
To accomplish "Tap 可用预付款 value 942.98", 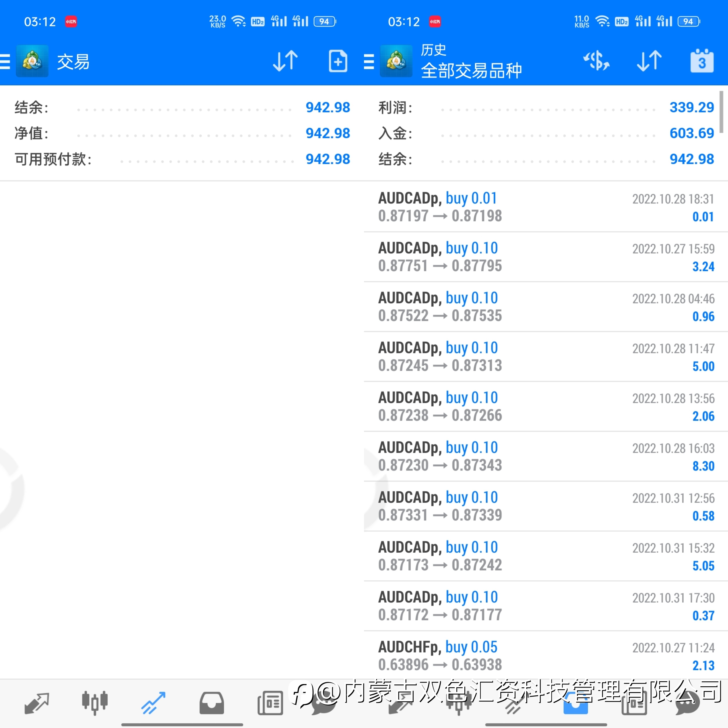I will click(x=328, y=159).
